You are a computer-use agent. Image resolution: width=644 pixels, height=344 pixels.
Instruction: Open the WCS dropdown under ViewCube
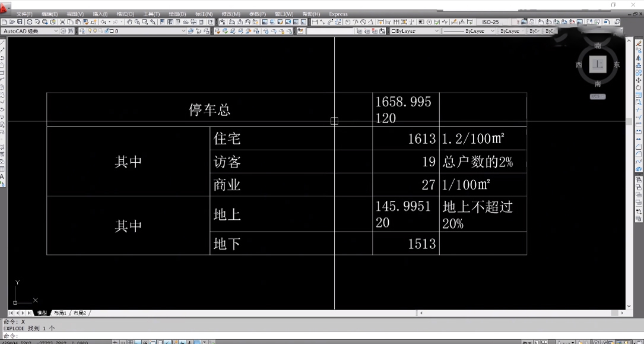click(x=598, y=97)
